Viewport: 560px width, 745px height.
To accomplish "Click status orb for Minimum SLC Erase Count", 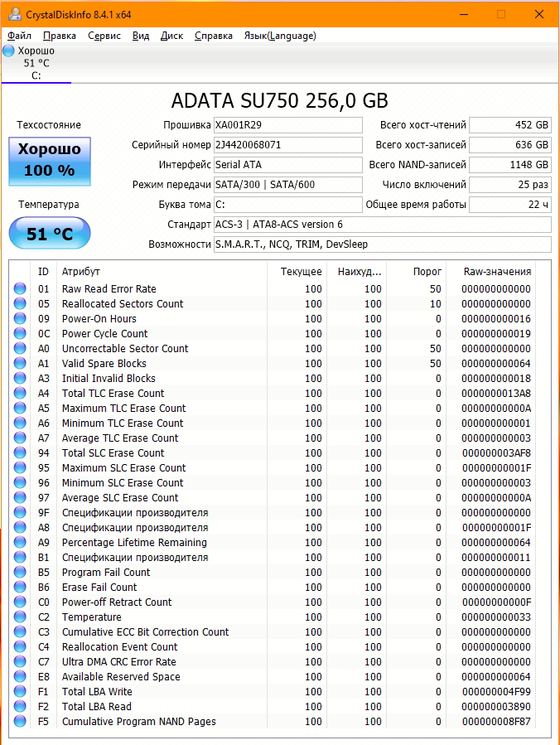I will click(x=20, y=482).
